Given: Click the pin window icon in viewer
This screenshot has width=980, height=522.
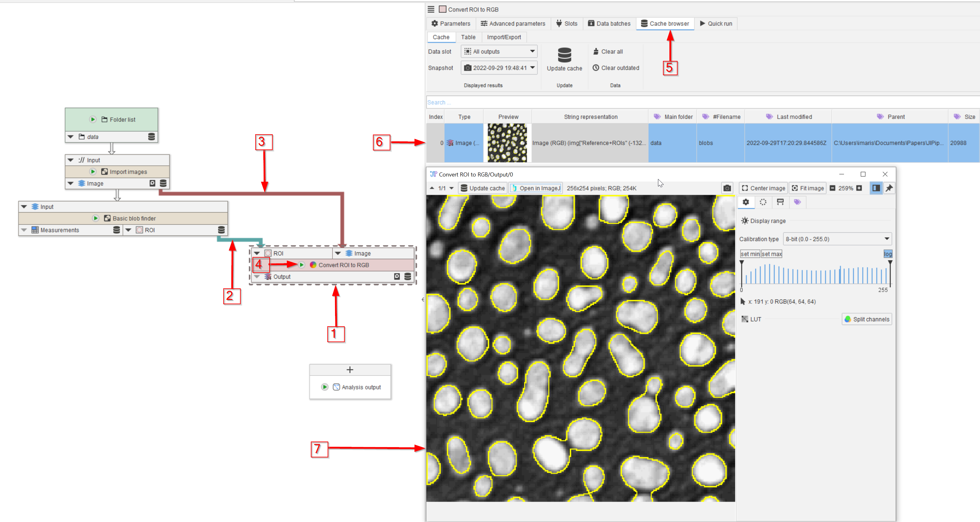Looking at the screenshot, I should click(x=889, y=188).
